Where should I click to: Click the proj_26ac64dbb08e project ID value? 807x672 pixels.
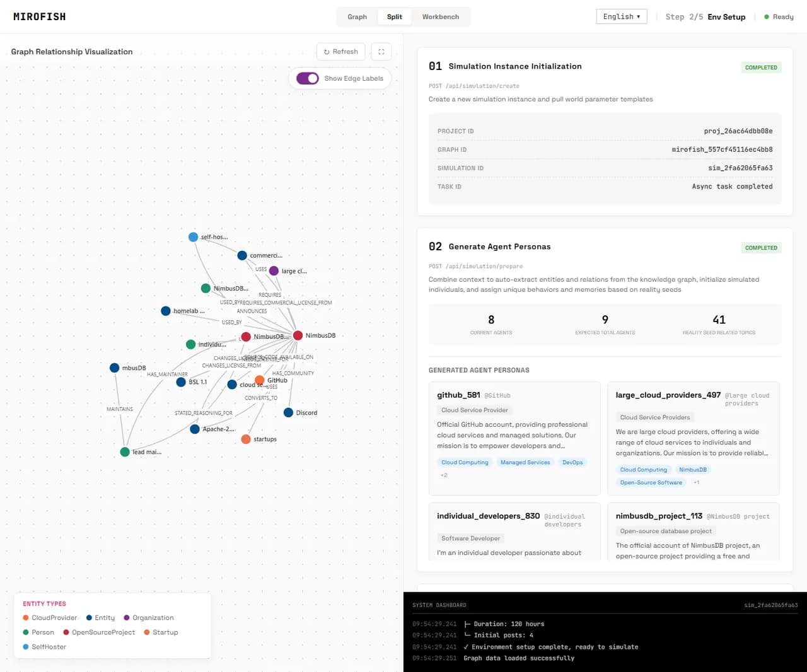pos(738,131)
